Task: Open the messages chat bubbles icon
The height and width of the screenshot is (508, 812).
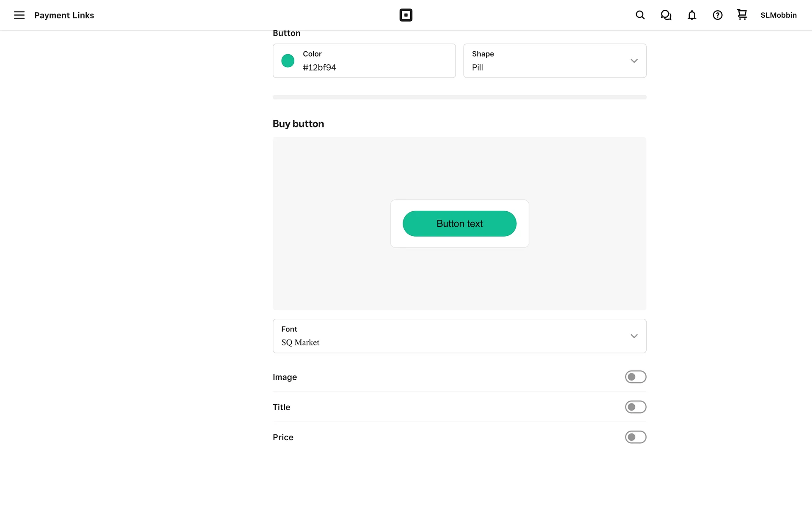Action: [666, 15]
